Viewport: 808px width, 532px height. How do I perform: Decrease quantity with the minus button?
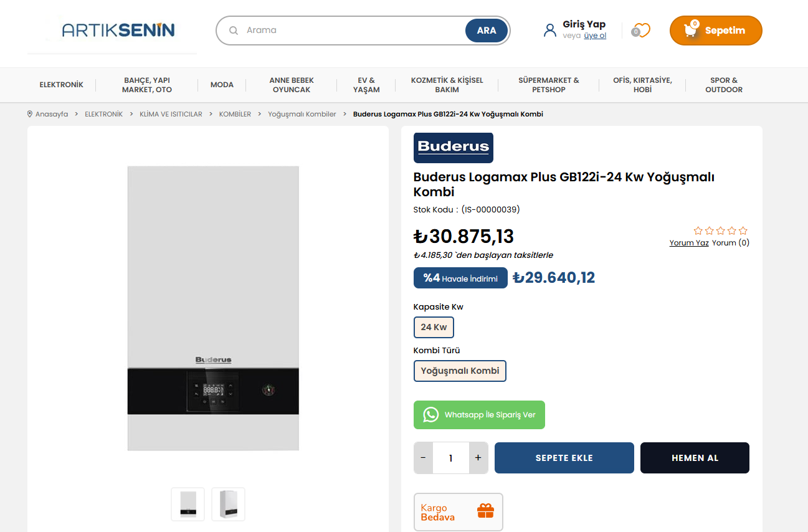pos(423,458)
